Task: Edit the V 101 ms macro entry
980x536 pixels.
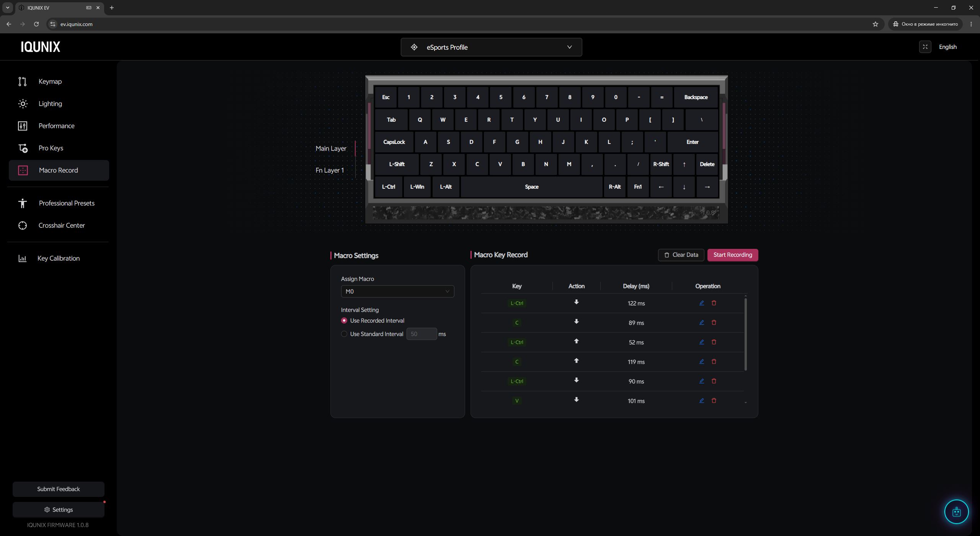Action: (702, 400)
